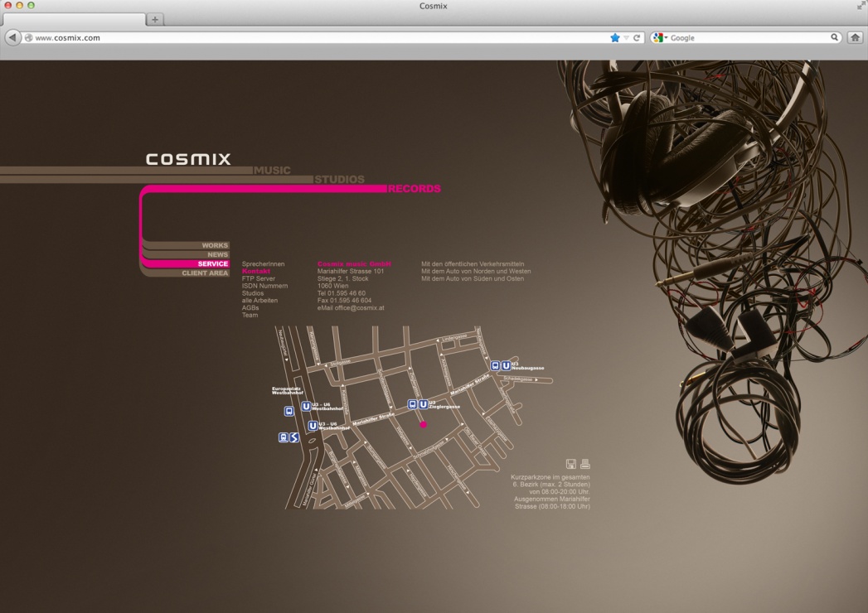The width and height of the screenshot is (868, 613).
Task: Click the 'Kurzparkzone im gesamten' parking note
Action: coord(550,477)
